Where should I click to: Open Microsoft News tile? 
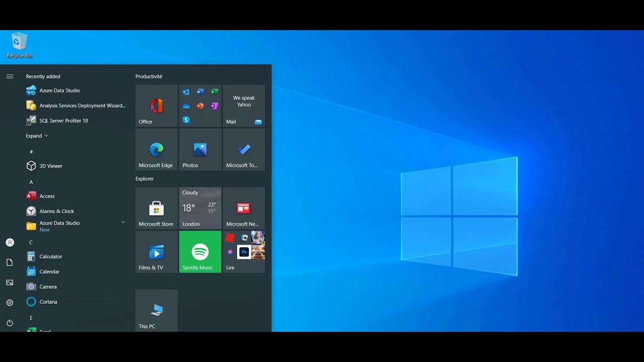click(244, 208)
